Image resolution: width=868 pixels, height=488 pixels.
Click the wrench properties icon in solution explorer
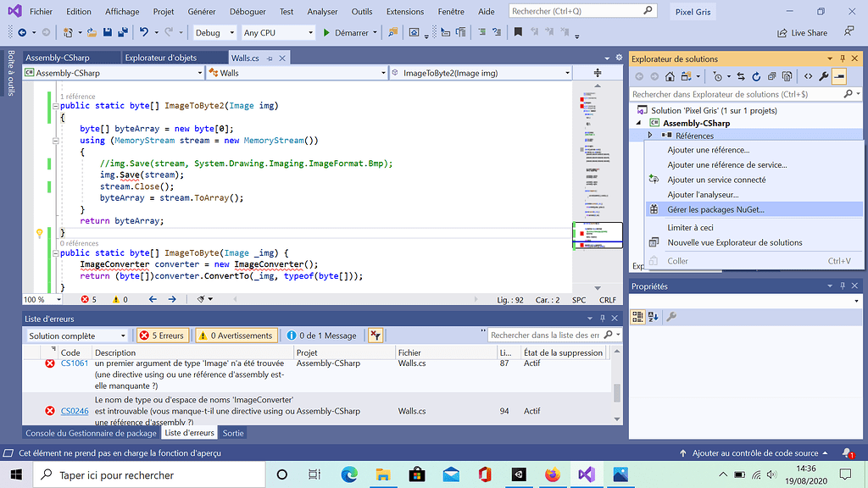point(822,76)
